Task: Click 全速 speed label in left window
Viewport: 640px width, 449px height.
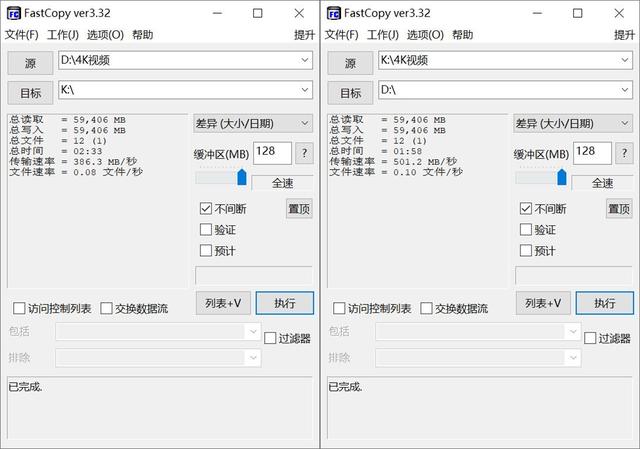Action: tap(282, 183)
